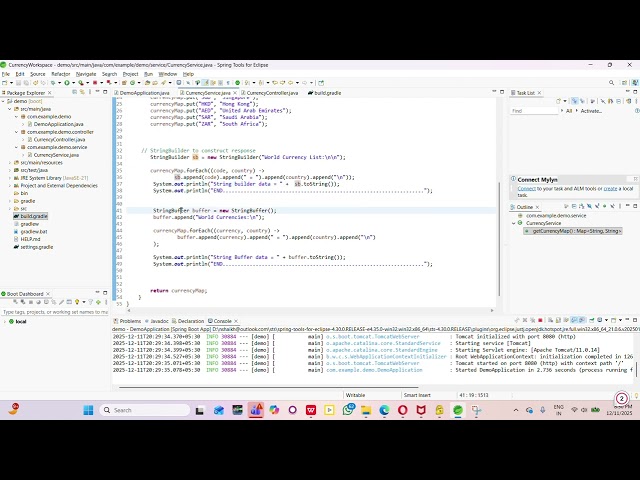Click the red Stop/Terminate toolbar icon

(x=95, y=82)
